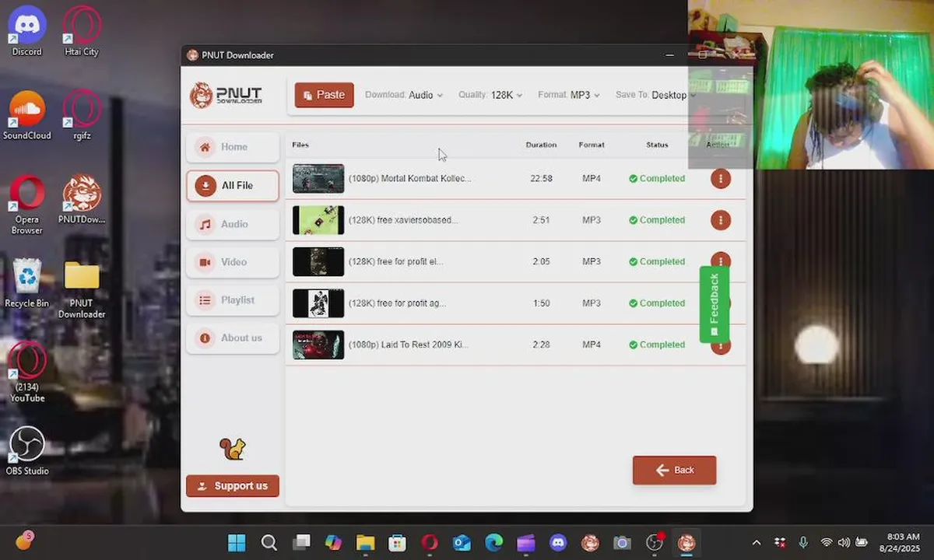Click Completed status for Laid To Rest row
Screen dimensions: 934x560
[x=657, y=345]
